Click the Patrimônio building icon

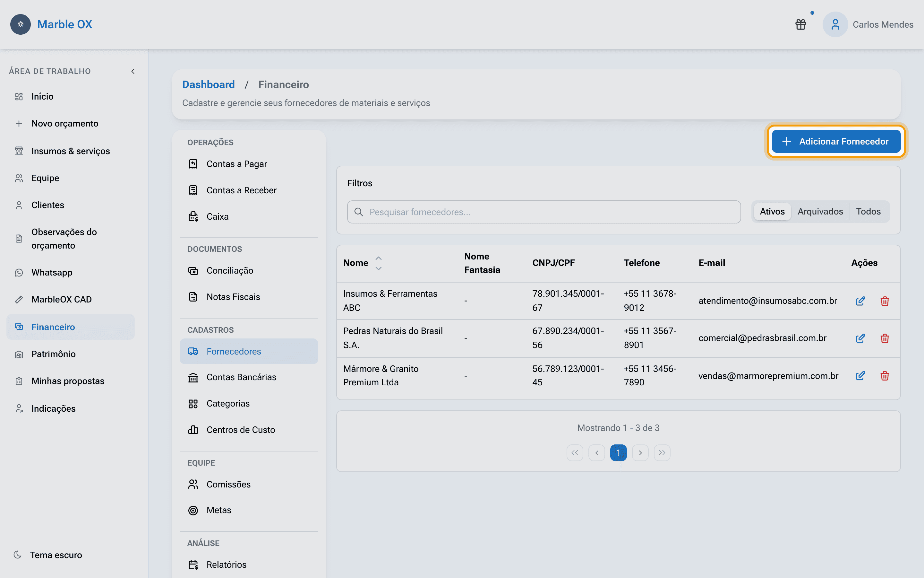coord(19,354)
